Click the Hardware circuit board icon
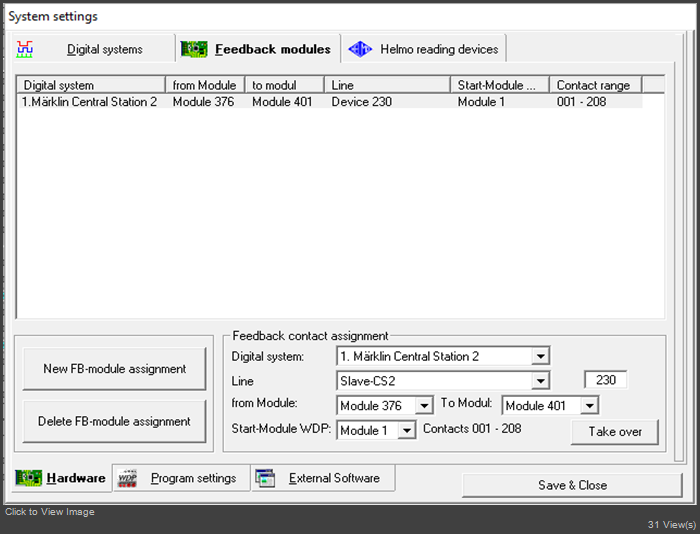 pos(28,478)
